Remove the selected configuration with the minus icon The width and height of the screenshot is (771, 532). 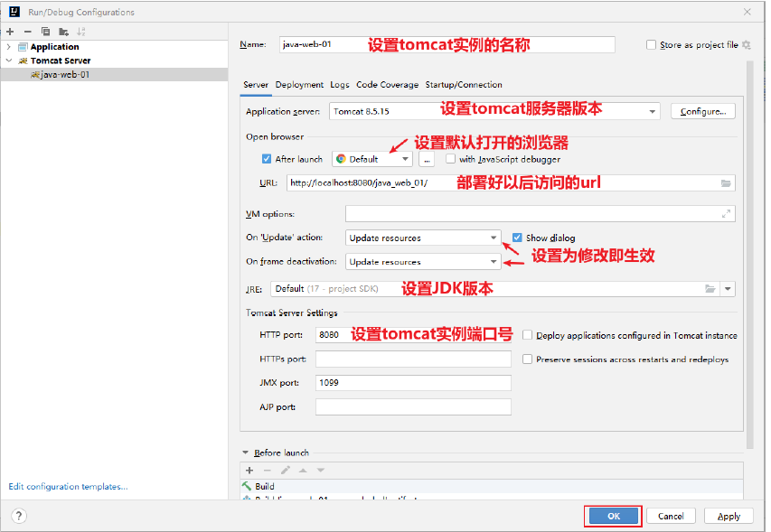[x=27, y=32]
